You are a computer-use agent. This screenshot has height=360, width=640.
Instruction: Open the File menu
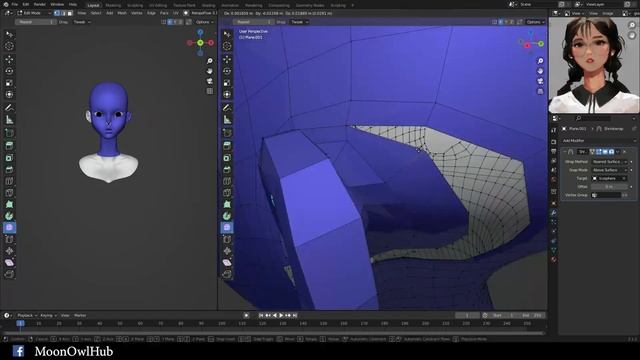[14, 4]
